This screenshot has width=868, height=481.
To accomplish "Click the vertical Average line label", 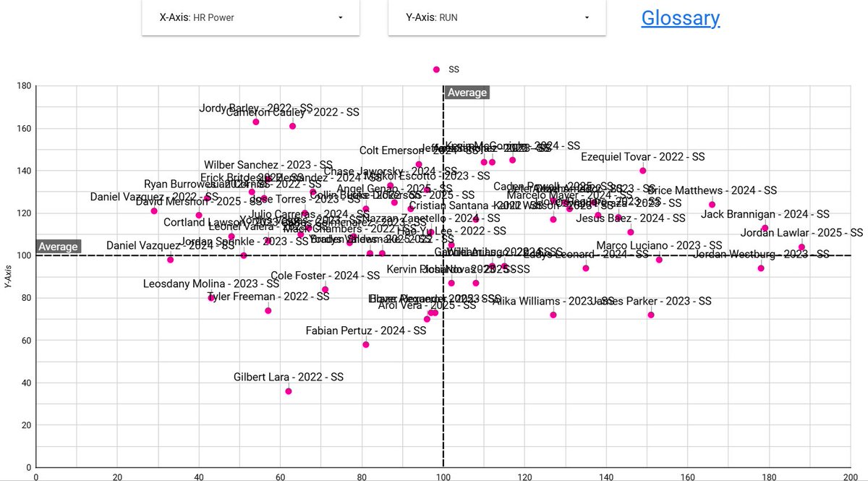I will click(x=467, y=93).
